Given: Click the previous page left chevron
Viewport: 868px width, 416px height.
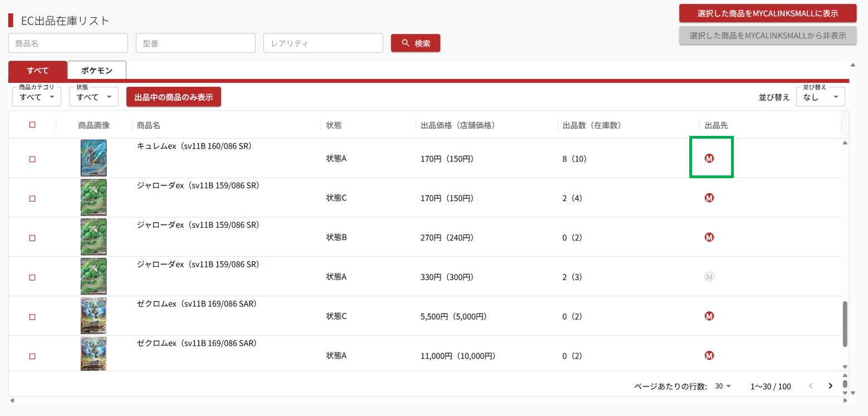Looking at the screenshot, I should [x=811, y=386].
